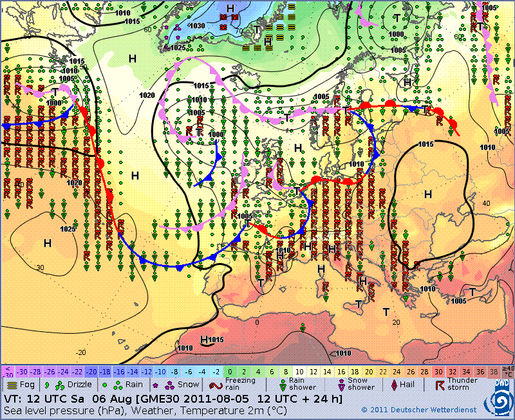Select the Rain shower legend icon
Image resolution: width=515 pixels, height=420 pixels.
[283, 385]
